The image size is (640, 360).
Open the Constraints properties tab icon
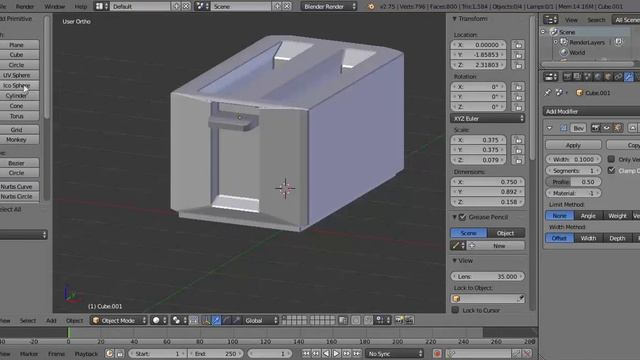[x=618, y=76]
